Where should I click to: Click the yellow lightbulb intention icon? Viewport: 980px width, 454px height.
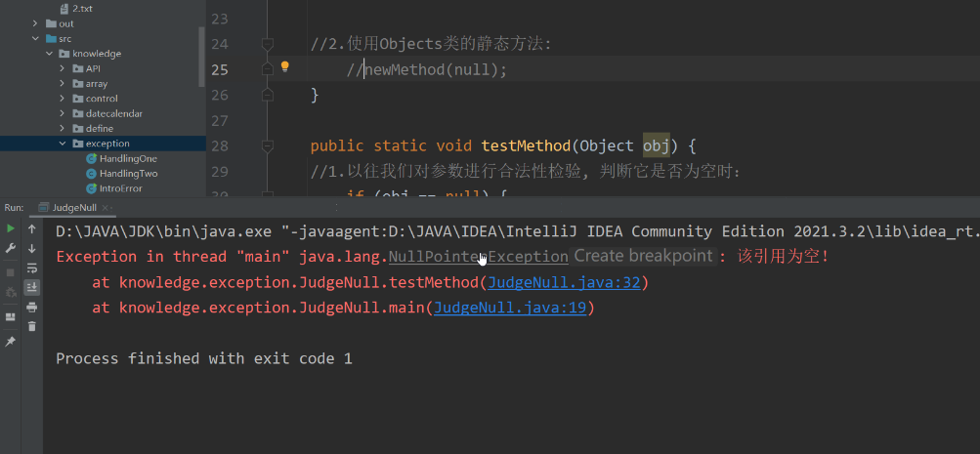(285, 67)
